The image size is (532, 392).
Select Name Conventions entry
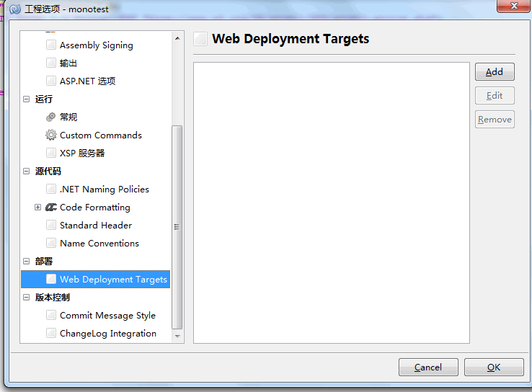pyautogui.click(x=99, y=243)
